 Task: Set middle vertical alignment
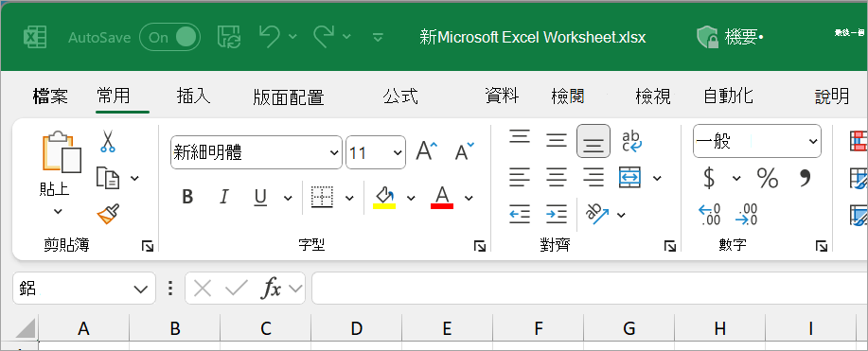(557, 141)
